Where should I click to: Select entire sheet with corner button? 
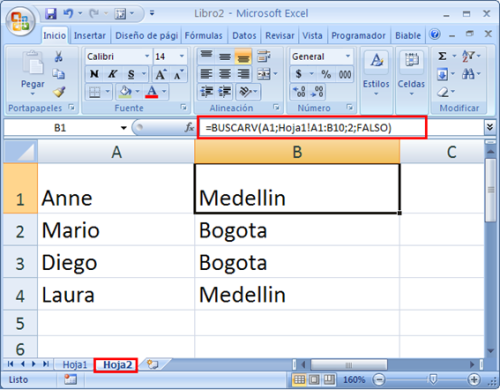(20, 152)
